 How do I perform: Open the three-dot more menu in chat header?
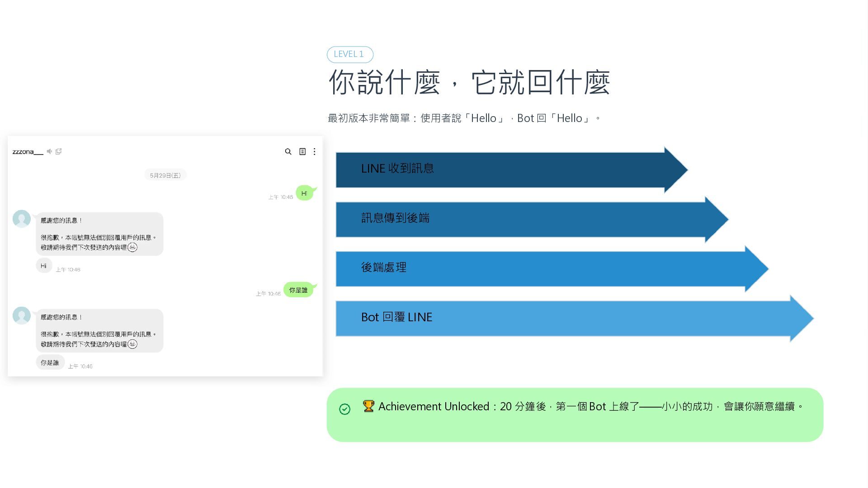315,152
